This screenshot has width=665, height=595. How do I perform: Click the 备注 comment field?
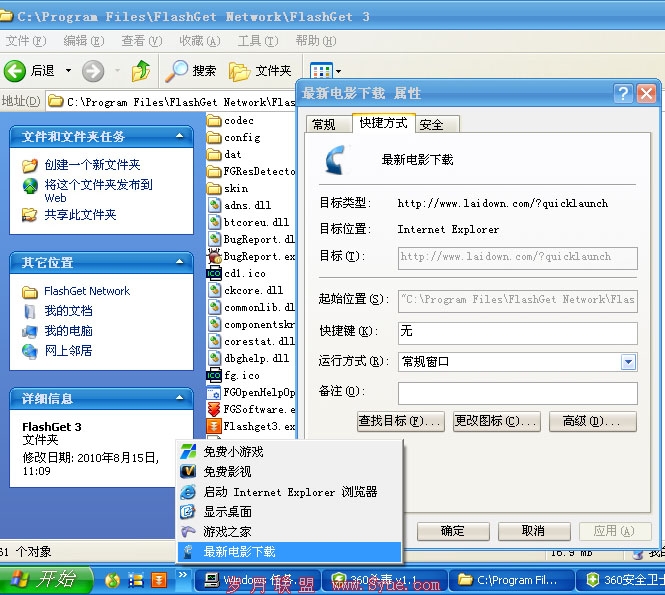click(517, 393)
